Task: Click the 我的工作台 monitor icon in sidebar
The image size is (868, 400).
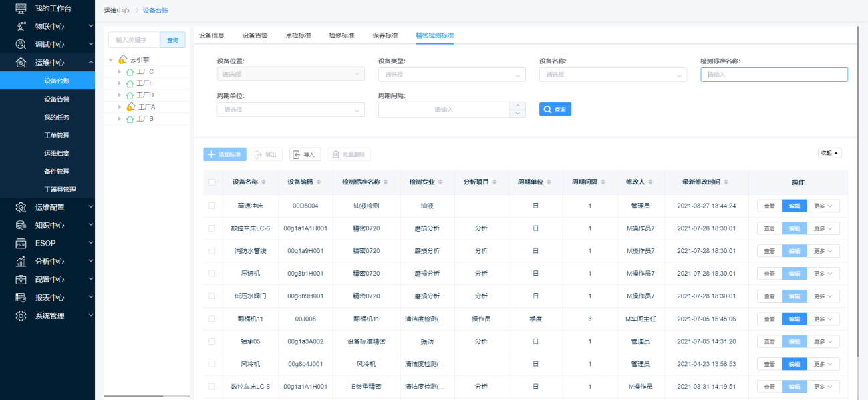Action: [x=21, y=9]
